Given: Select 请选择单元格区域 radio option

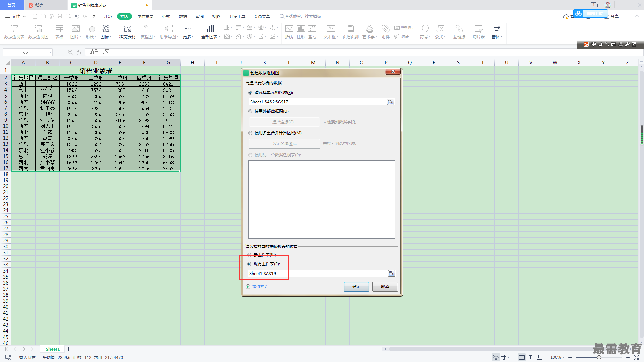Looking at the screenshot, I should [x=250, y=93].
